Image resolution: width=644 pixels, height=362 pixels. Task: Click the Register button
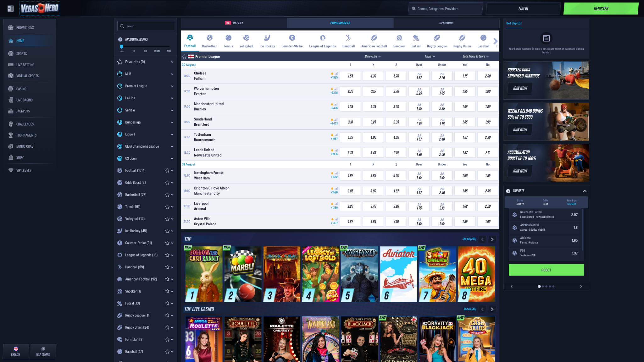601,9
